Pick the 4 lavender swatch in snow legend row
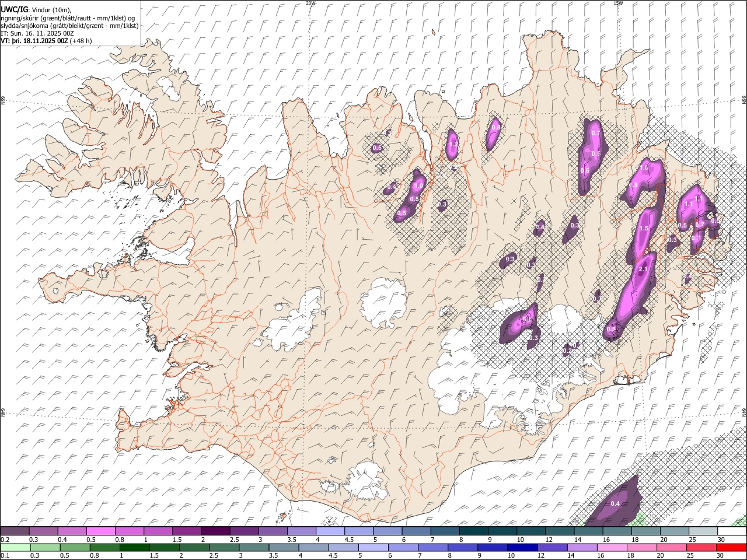 pyautogui.click(x=330, y=531)
